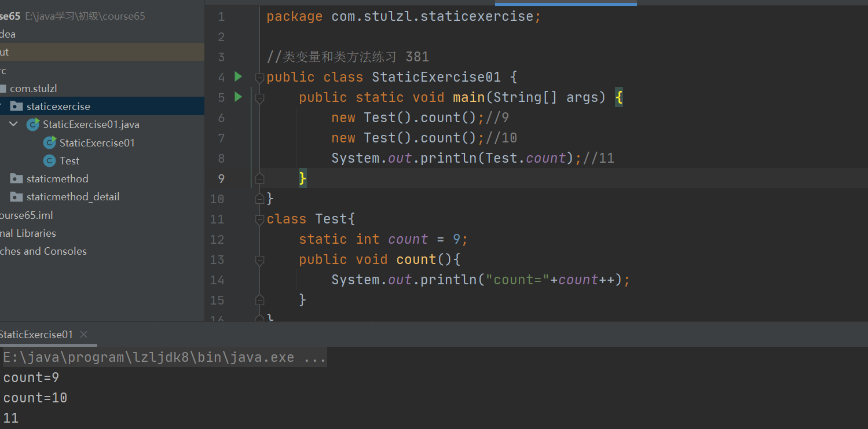The width and height of the screenshot is (868, 429).
Task: Click console output line count=10
Action: (x=35, y=398)
